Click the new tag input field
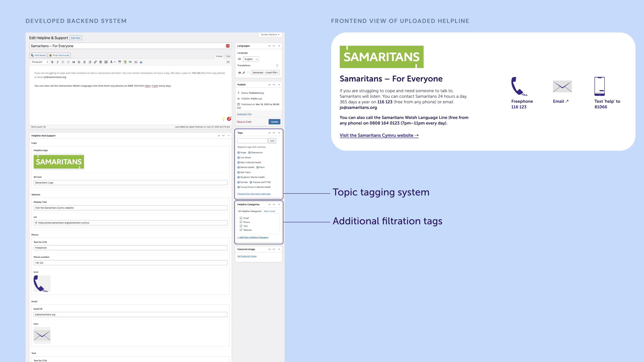 click(x=252, y=141)
